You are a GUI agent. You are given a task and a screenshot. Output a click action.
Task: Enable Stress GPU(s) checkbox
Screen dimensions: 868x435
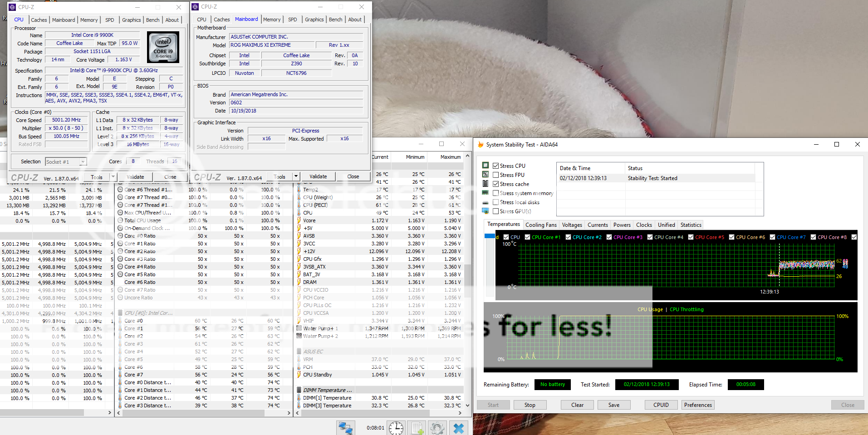tap(496, 211)
